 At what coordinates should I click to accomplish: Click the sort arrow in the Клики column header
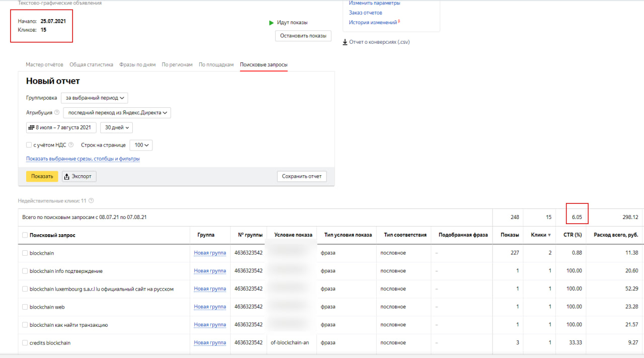pyautogui.click(x=549, y=235)
